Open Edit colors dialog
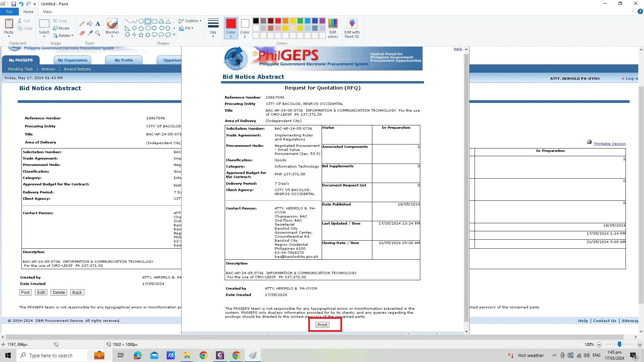The width and height of the screenshot is (644, 362). [333, 28]
